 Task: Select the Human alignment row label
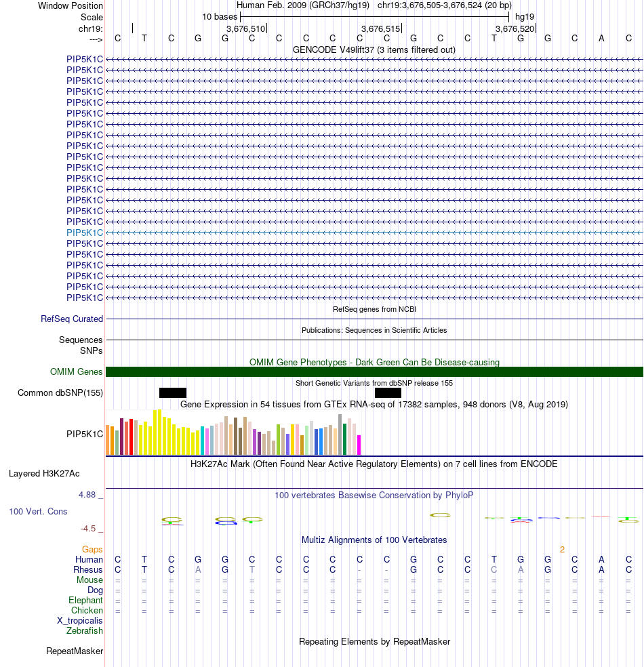tap(89, 559)
